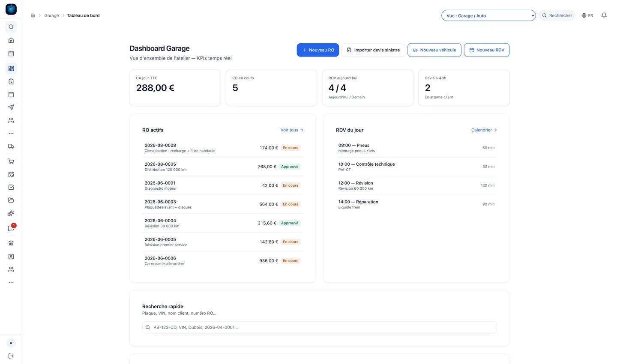617x364 pixels.
Task: Click the paper plane send icon
Action: [x=11, y=107]
